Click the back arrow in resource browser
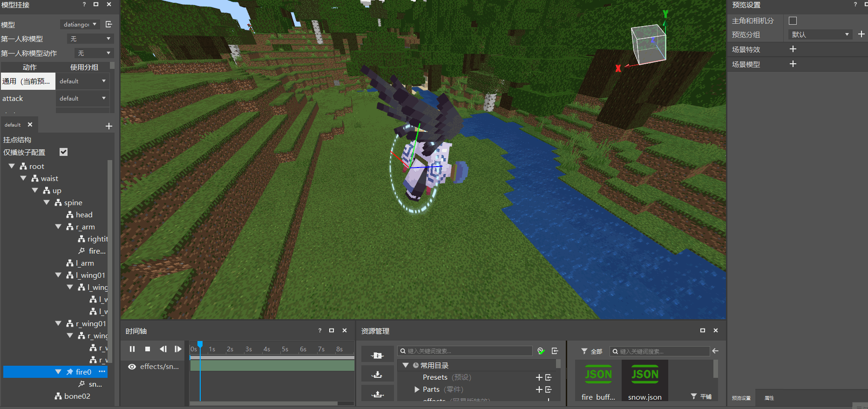This screenshot has width=868, height=409. point(715,351)
